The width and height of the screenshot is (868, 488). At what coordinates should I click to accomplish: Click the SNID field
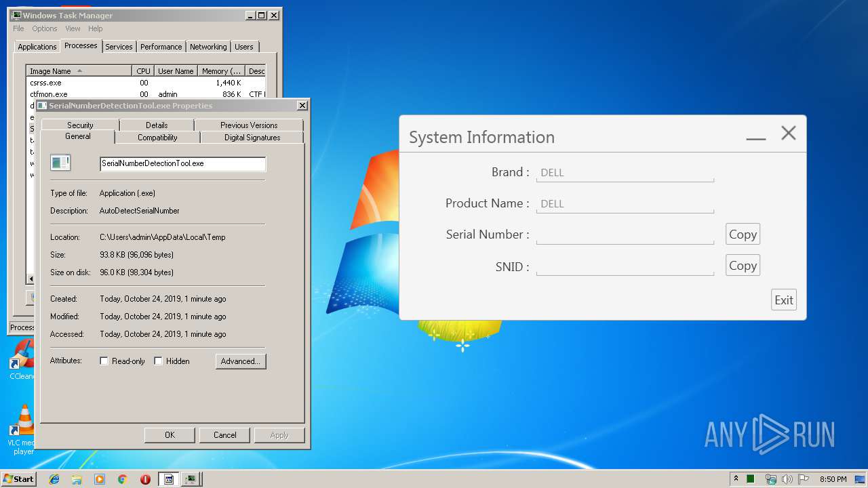click(x=625, y=266)
